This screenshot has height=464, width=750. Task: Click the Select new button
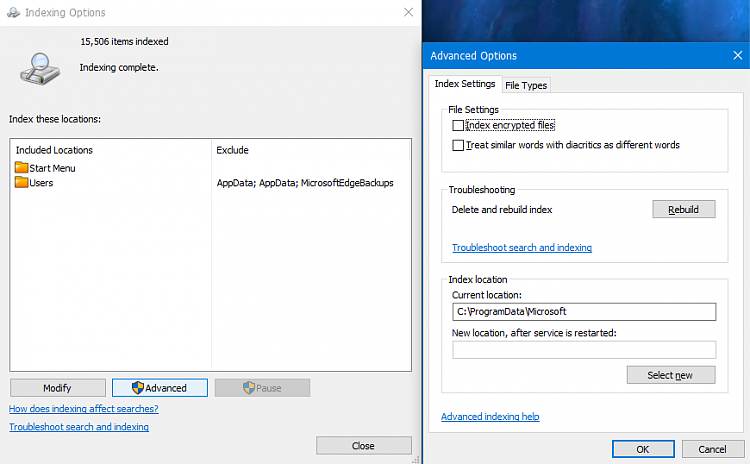pos(671,375)
